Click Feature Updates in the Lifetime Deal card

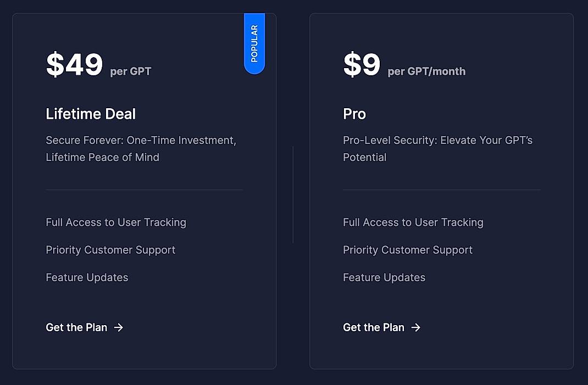(x=87, y=277)
